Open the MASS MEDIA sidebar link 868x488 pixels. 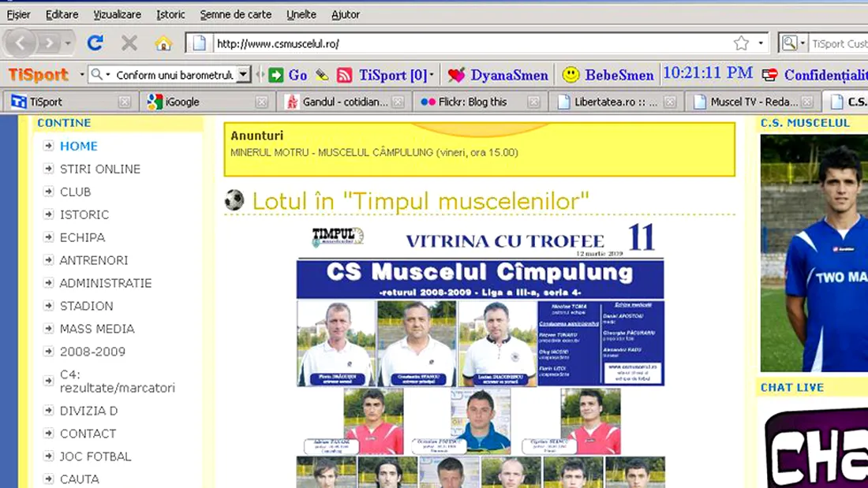click(97, 329)
